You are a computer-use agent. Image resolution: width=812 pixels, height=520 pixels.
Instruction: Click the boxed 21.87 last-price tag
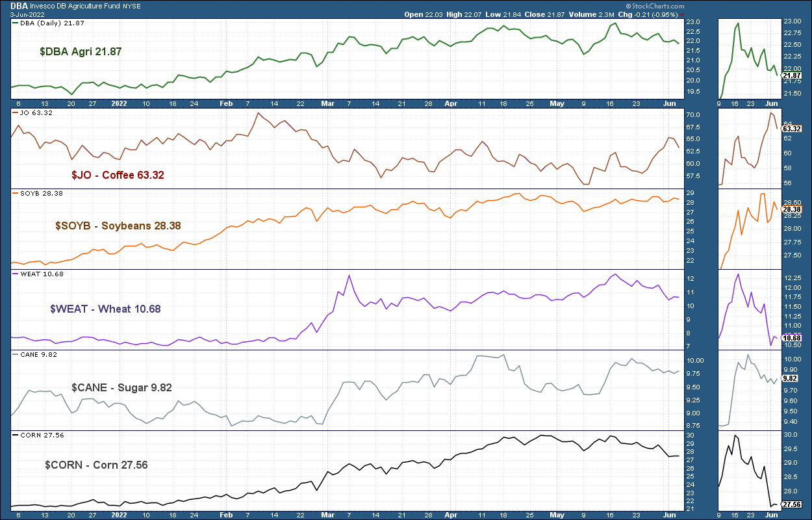click(793, 76)
